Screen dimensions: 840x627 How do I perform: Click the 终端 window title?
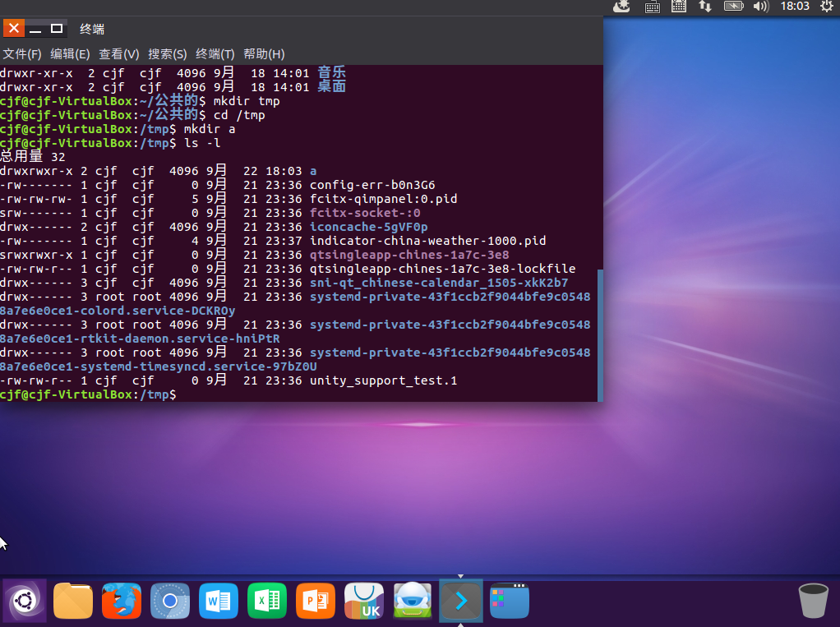pos(92,29)
